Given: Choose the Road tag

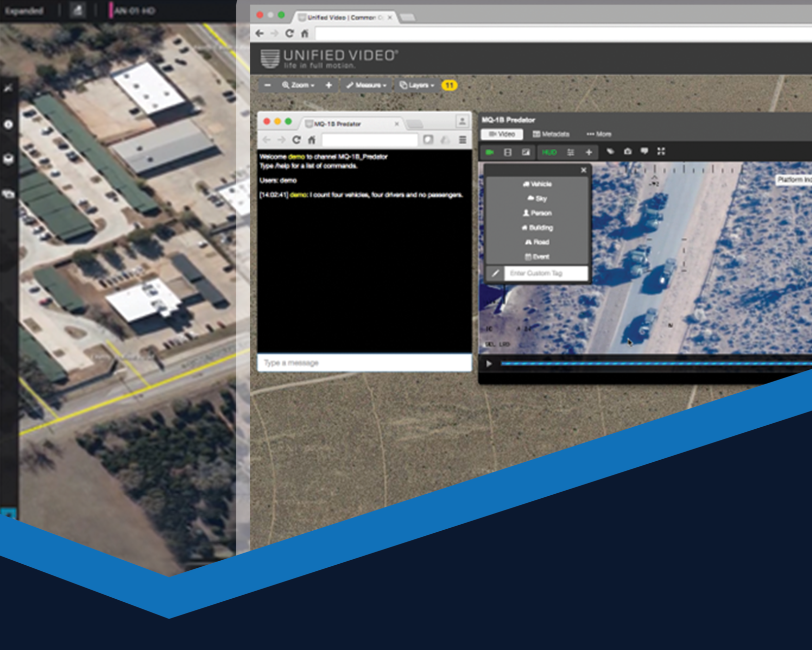Looking at the screenshot, I should pyautogui.click(x=537, y=242).
